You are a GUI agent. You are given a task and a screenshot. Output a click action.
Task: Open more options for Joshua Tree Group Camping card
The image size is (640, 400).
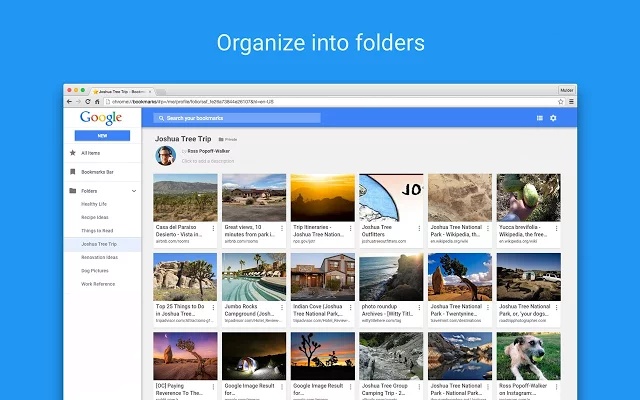pyautogui.click(x=419, y=387)
